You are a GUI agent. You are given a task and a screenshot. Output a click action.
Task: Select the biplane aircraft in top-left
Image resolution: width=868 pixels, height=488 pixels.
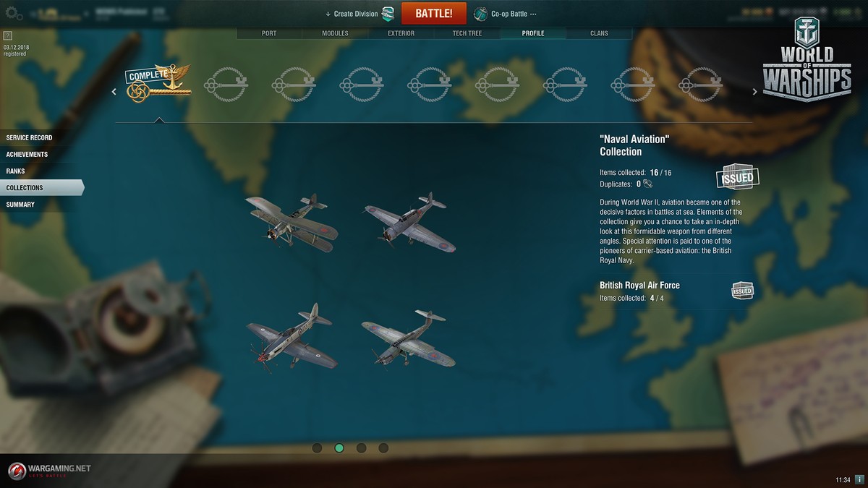[x=291, y=222]
